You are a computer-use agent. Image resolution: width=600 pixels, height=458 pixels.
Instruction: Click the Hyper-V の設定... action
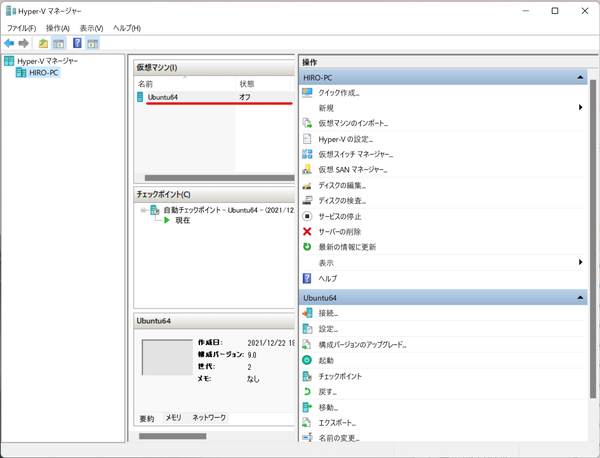[x=346, y=140]
